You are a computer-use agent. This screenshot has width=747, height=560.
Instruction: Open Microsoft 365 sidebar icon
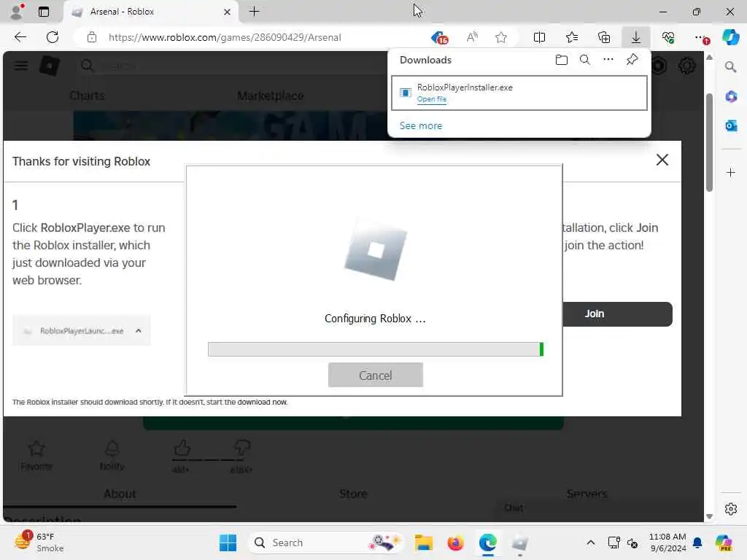731,97
